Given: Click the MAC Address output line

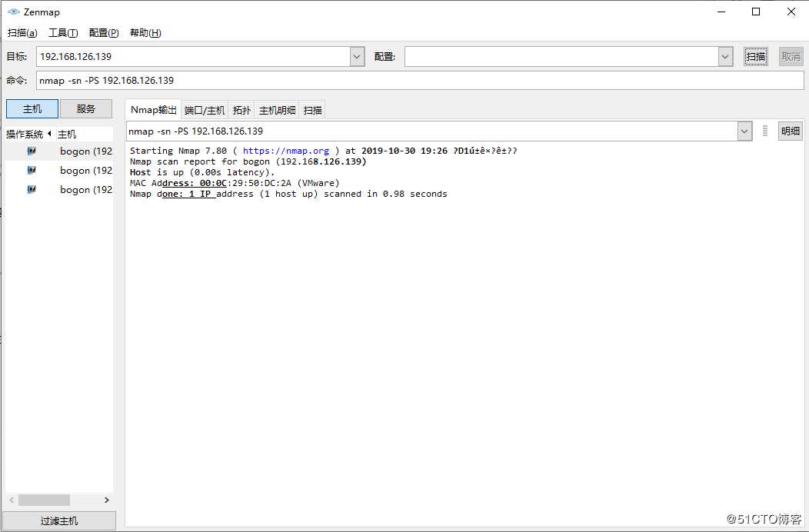Looking at the screenshot, I should tap(235, 183).
